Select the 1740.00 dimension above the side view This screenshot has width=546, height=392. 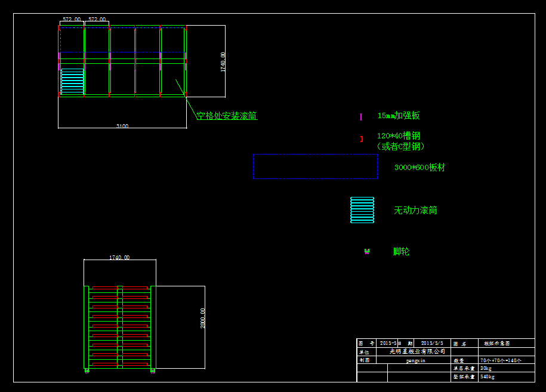click(119, 257)
